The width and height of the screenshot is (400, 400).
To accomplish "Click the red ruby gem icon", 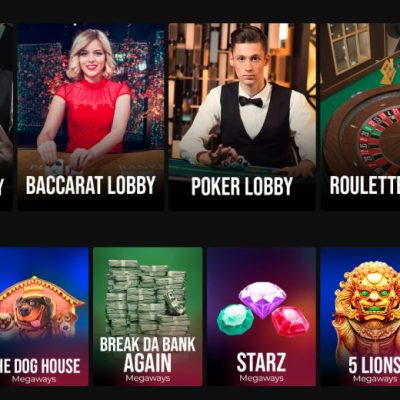I will 290,321.
